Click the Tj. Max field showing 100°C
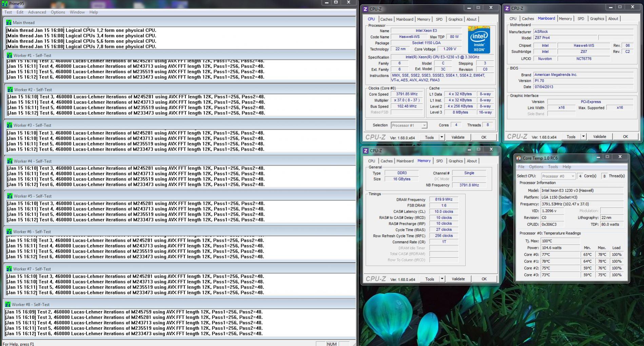Viewport: 644px width, 346px height. 560,241
